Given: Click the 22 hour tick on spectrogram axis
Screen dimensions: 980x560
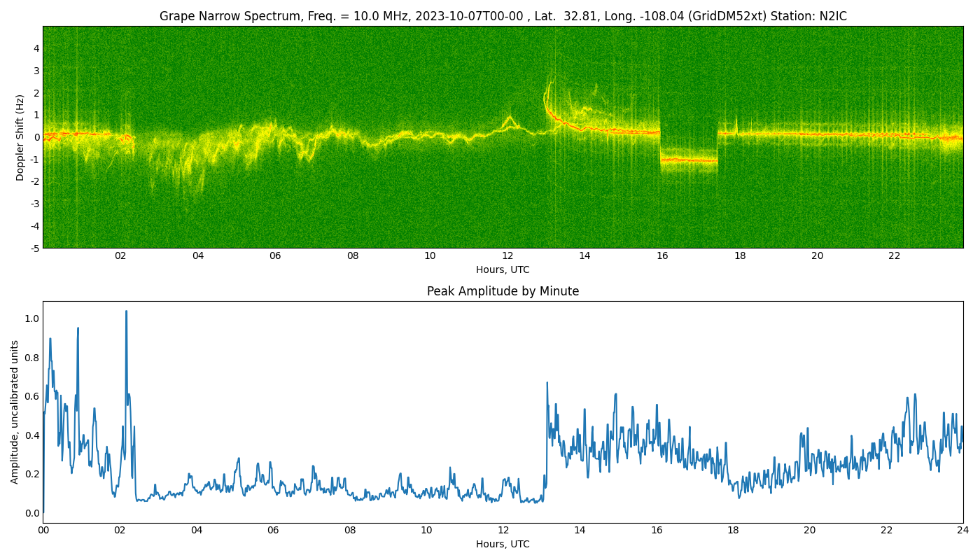Looking at the screenshot, I should [x=895, y=255].
